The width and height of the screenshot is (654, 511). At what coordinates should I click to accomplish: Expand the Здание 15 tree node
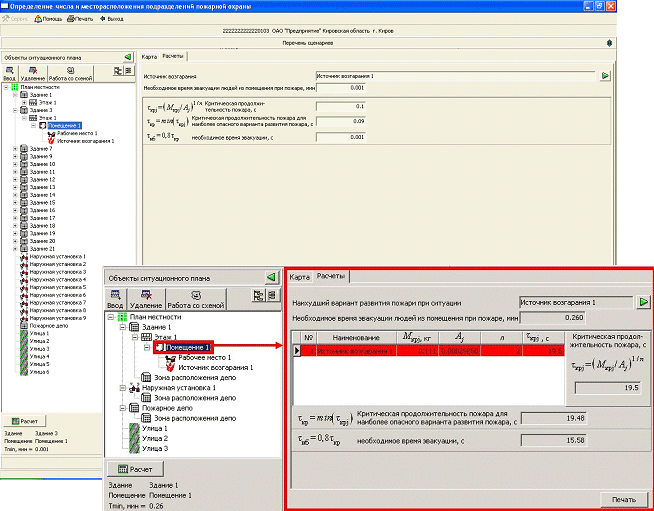click(14, 202)
